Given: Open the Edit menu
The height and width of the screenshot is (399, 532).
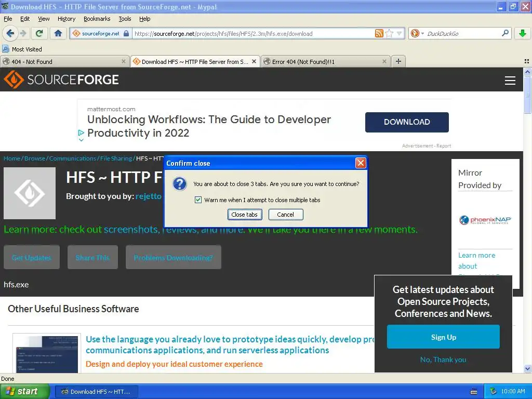Looking at the screenshot, I should click(x=25, y=19).
